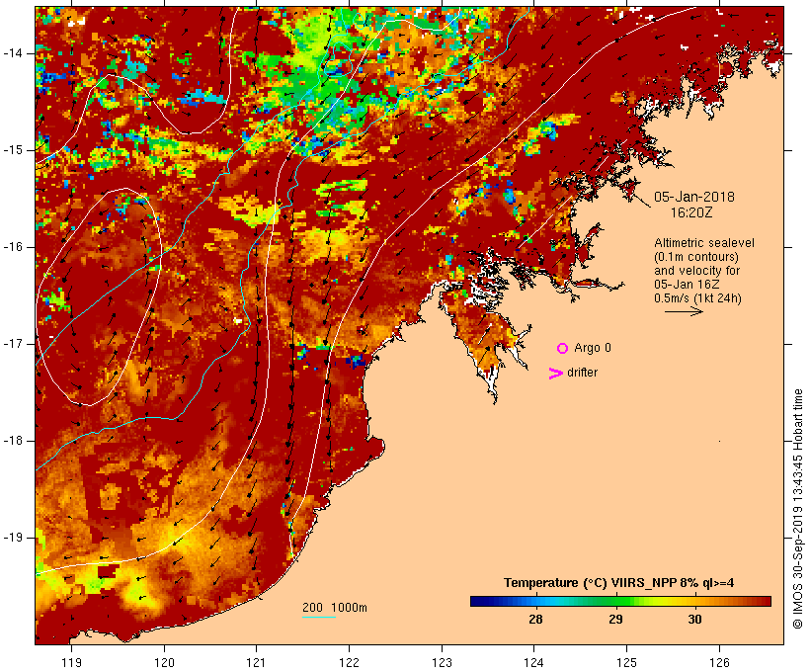This screenshot has width=810, height=672.
Task: Click the "200 1000m" depth label
Action: tap(335, 608)
